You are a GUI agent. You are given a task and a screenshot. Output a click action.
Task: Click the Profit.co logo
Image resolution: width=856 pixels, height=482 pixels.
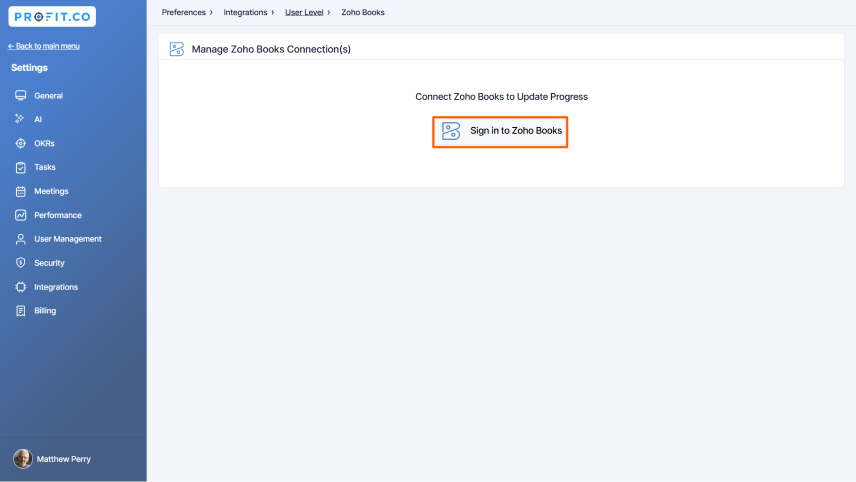pos(52,16)
